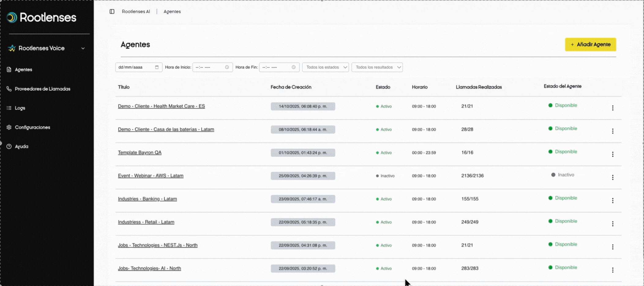Click the Rootlenses AI breadcrumb
Image resolution: width=644 pixels, height=286 pixels.
[x=136, y=11]
